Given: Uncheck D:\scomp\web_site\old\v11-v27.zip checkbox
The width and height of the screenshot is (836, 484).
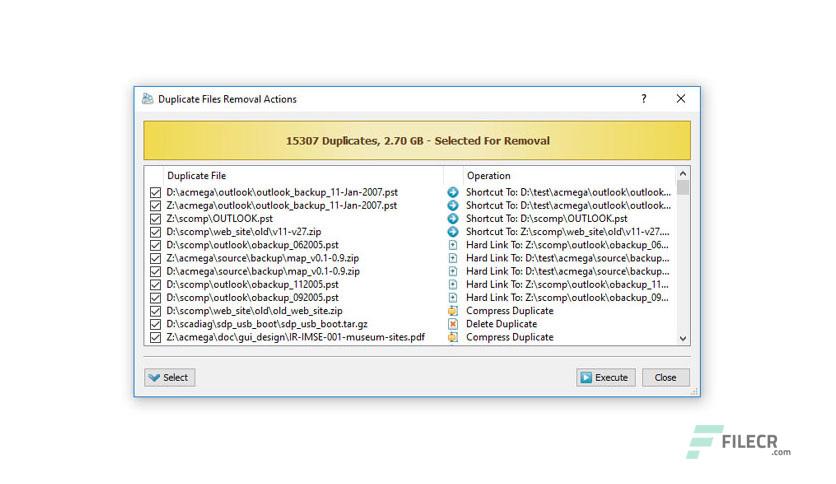Looking at the screenshot, I should click(155, 232).
